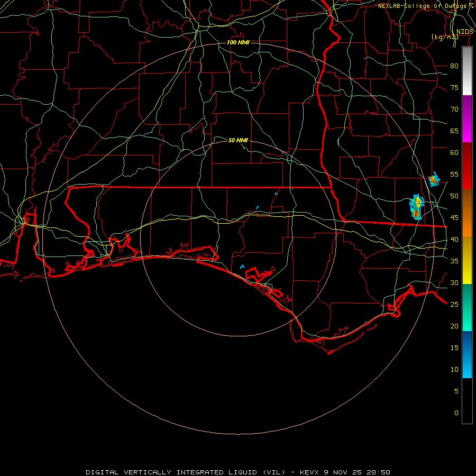Click the 30 value on the color scale
Screen dimensions: 476x476
pos(454,283)
